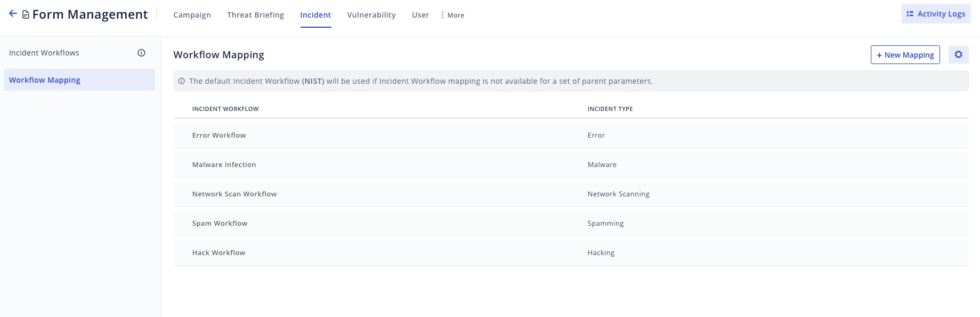Open the Hack Workflow mapping row
Screen dimensions: 980x317
click(218, 253)
